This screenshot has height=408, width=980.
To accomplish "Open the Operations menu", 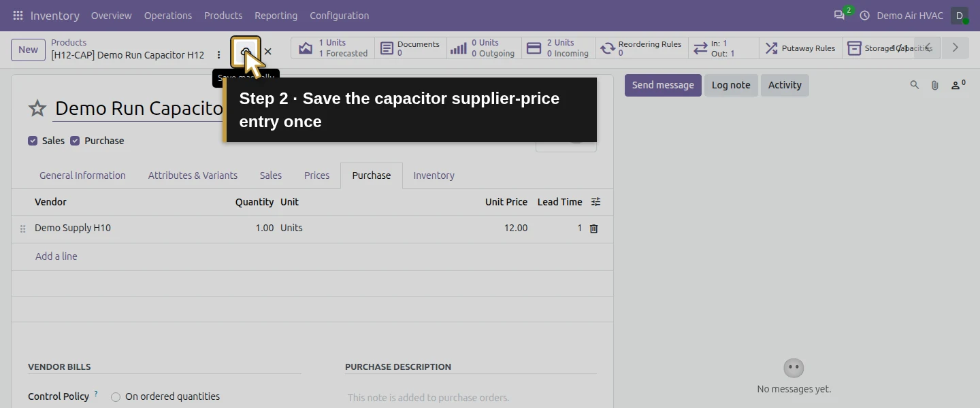I will tap(168, 15).
